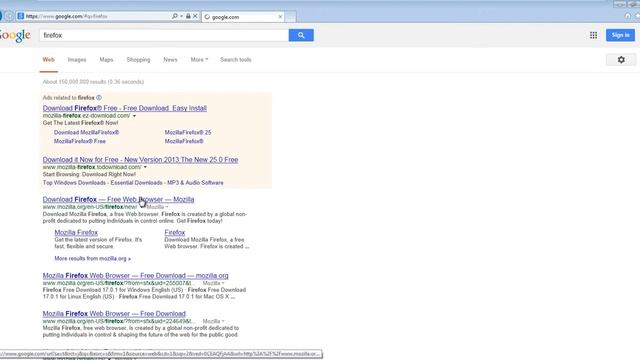Click the Ads related to firefox label

coord(69,98)
